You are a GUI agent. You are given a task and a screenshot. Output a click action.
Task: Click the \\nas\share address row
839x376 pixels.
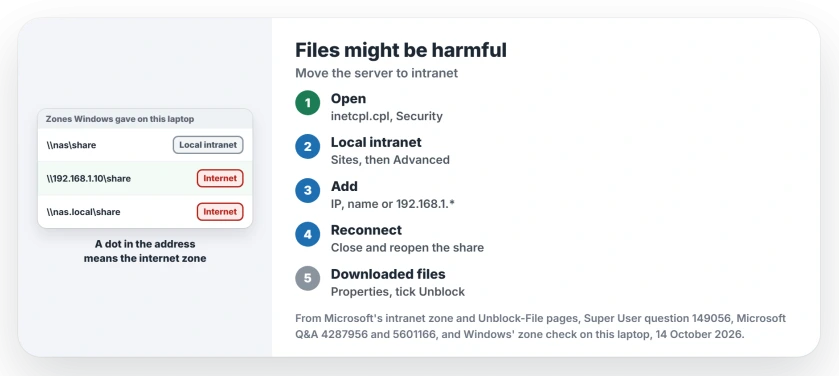(x=145, y=145)
